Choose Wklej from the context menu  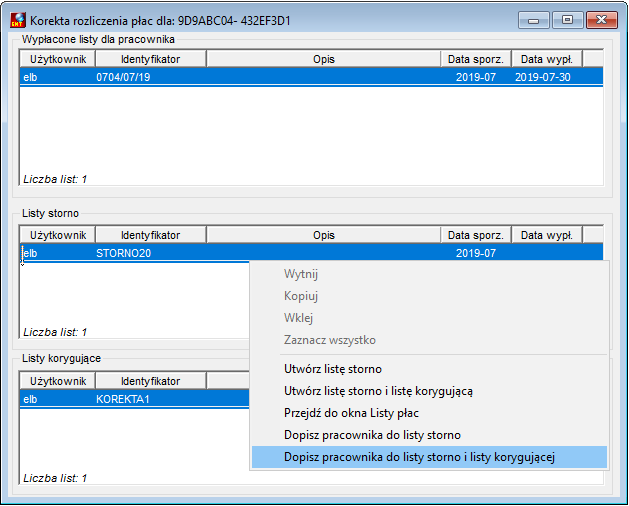(429, 318)
